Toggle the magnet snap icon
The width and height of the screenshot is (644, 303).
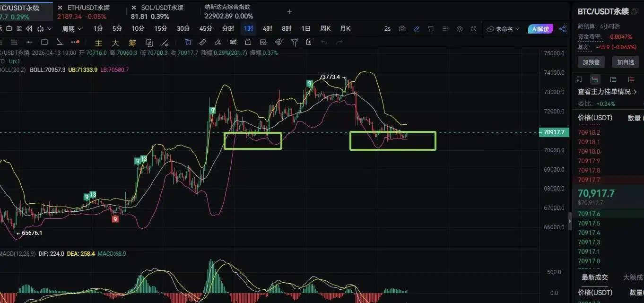coord(278,42)
